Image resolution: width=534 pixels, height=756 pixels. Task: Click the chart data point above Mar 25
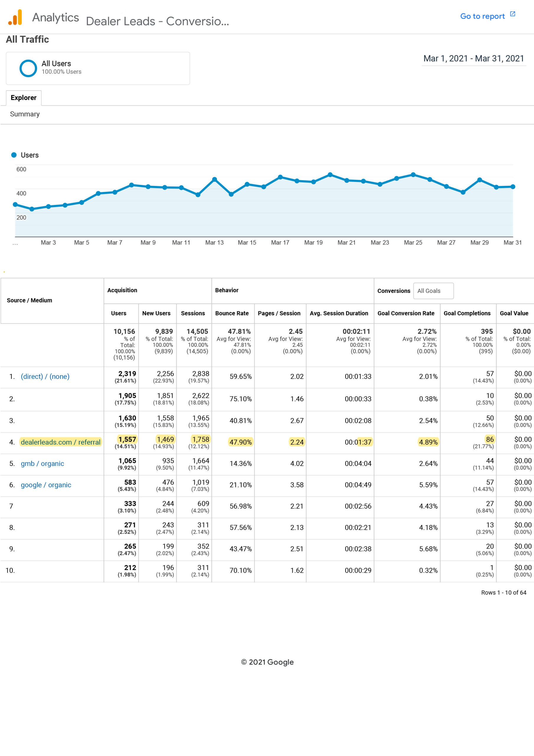pyautogui.click(x=413, y=175)
